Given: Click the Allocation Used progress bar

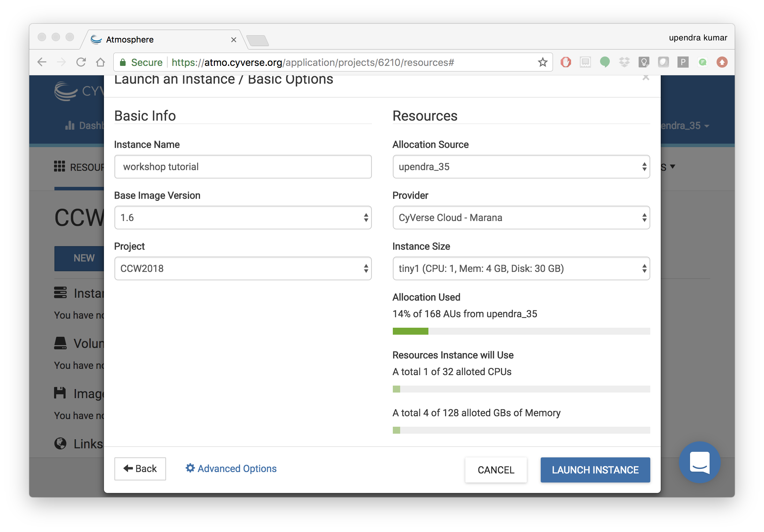Looking at the screenshot, I should pos(521,331).
